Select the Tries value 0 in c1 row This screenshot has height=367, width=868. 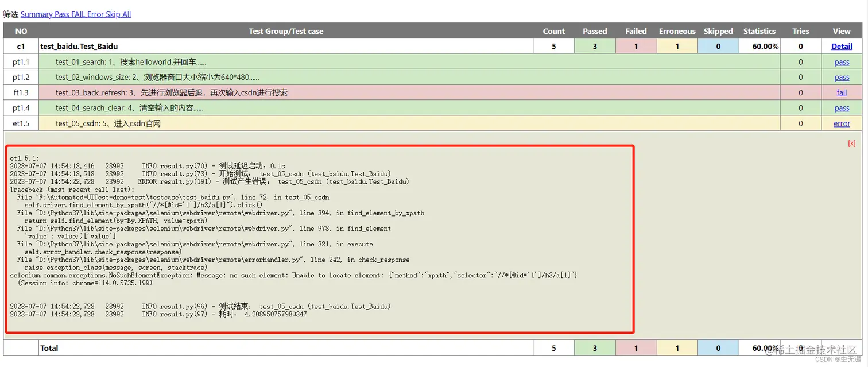(801, 47)
